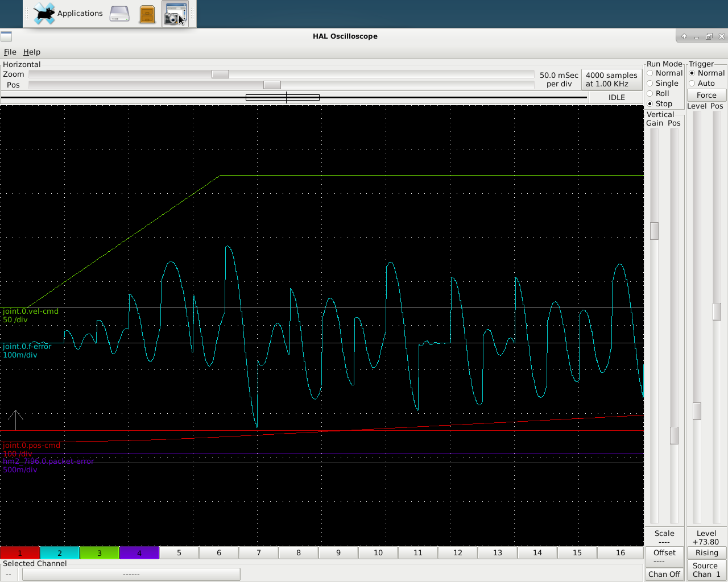This screenshot has width=728, height=582.
Task: Click the vertical Pos slider handle
Action: pyautogui.click(x=674, y=435)
